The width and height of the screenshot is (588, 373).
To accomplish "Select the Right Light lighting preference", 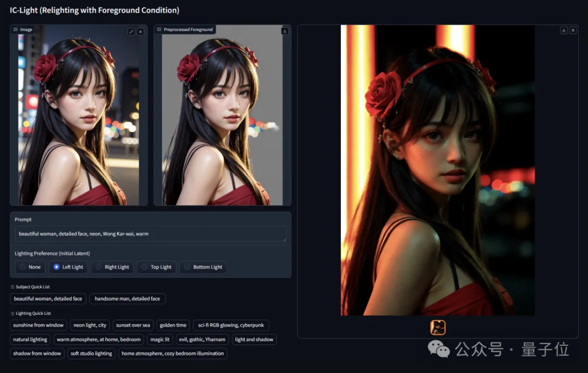I will [112, 267].
